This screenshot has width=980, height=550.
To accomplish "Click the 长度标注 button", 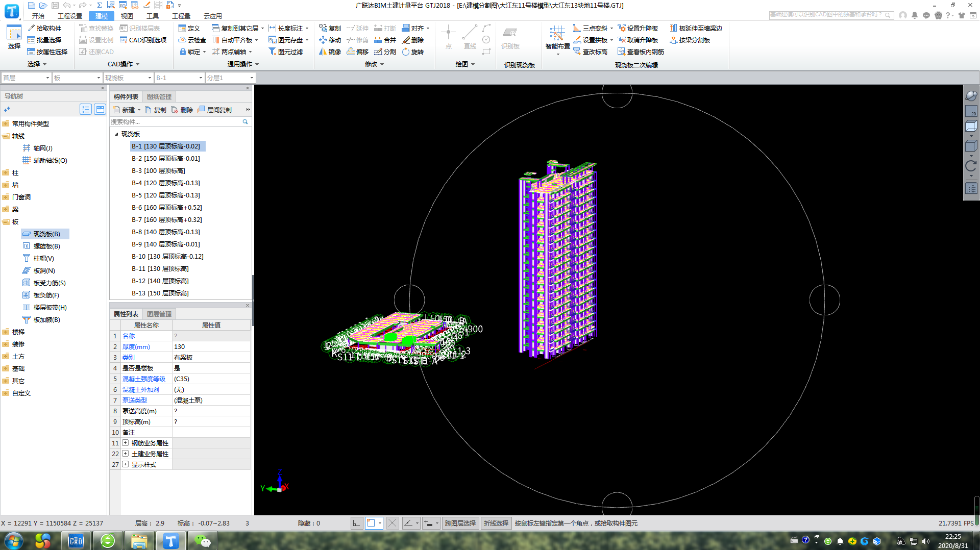I will point(288,28).
